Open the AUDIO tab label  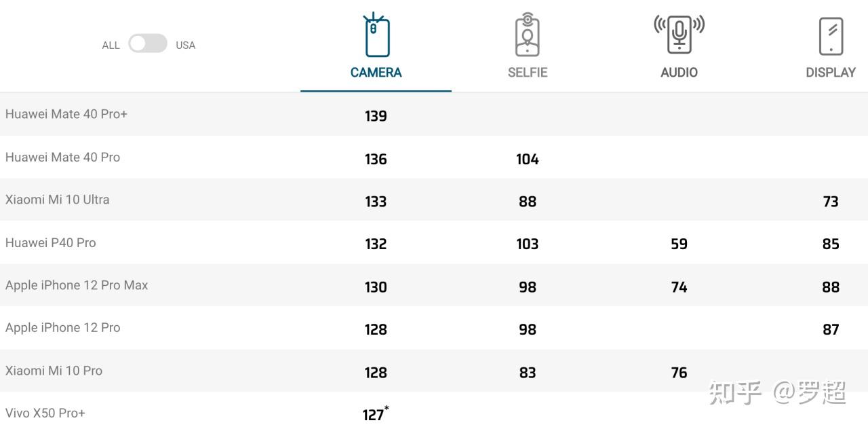679,73
